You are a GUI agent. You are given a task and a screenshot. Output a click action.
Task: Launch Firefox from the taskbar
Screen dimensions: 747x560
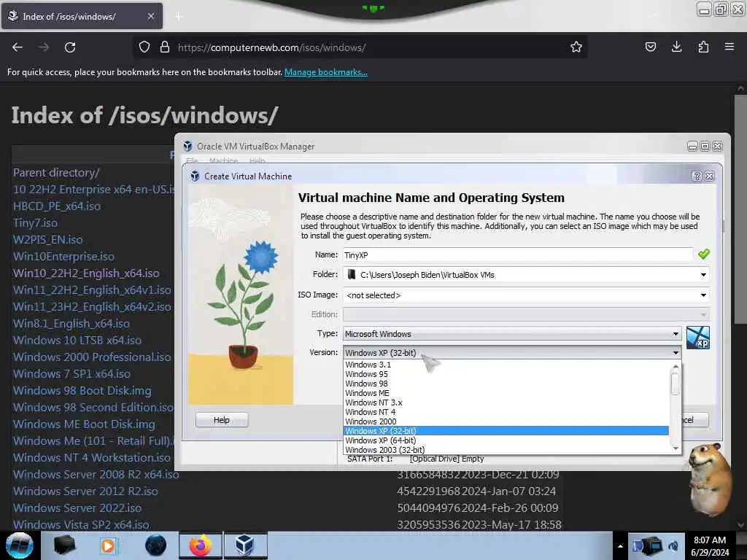tap(201, 545)
